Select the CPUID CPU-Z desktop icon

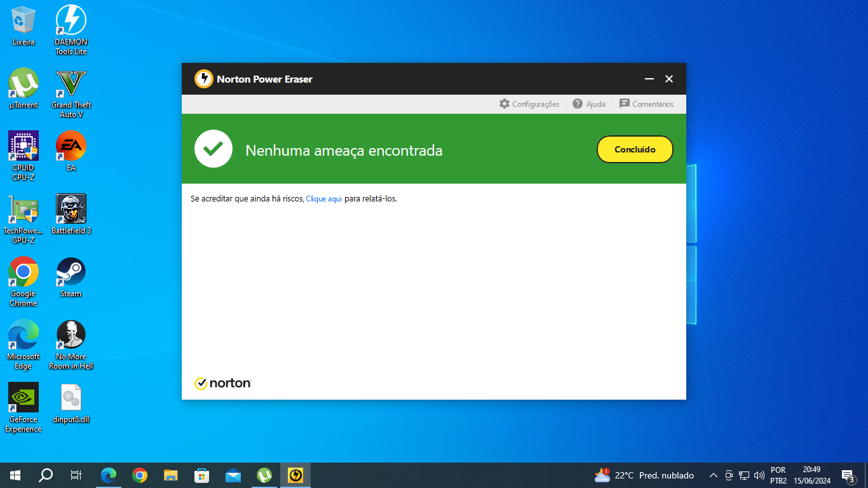point(24,156)
